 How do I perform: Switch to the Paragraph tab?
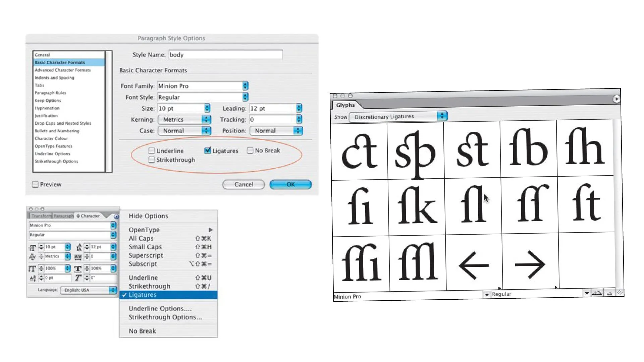coord(63,216)
